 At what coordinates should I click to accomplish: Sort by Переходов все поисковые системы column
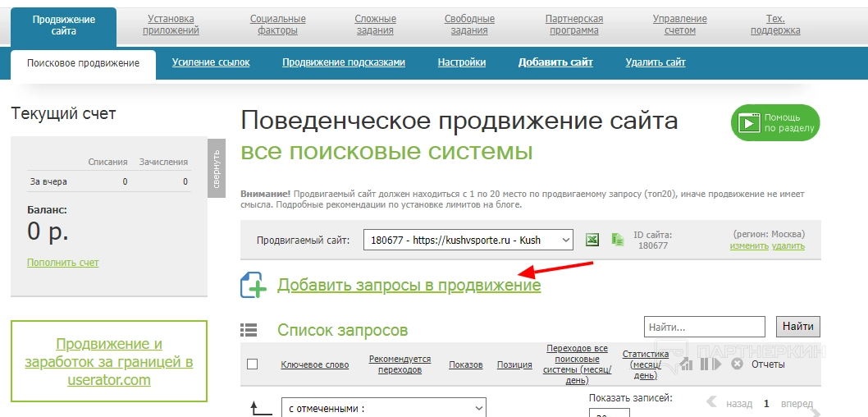pyautogui.click(x=577, y=364)
